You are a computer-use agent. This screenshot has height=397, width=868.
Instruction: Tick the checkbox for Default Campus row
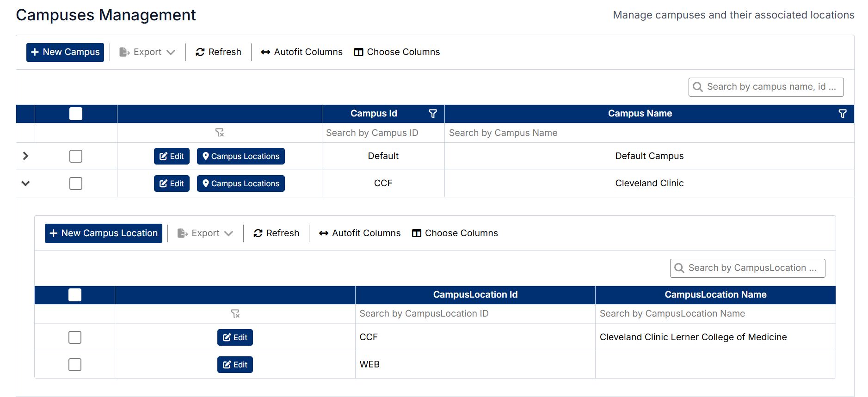pos(76,156)
